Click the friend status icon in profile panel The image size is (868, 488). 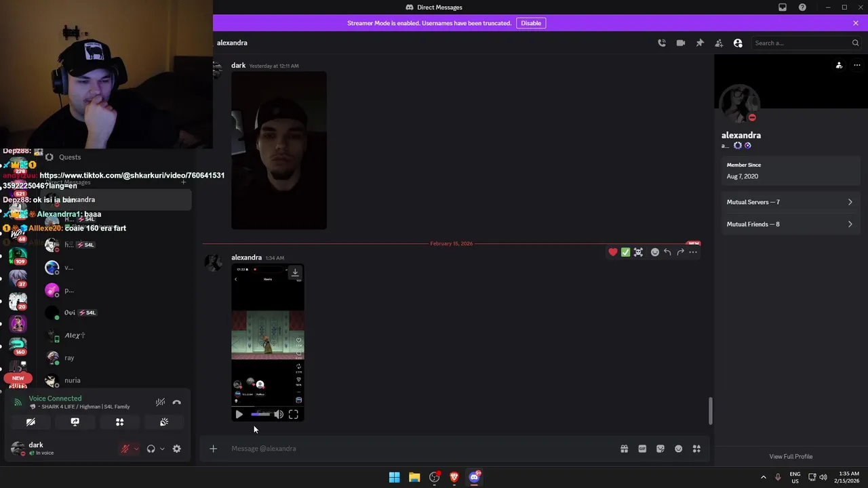(x=839, y=66)
